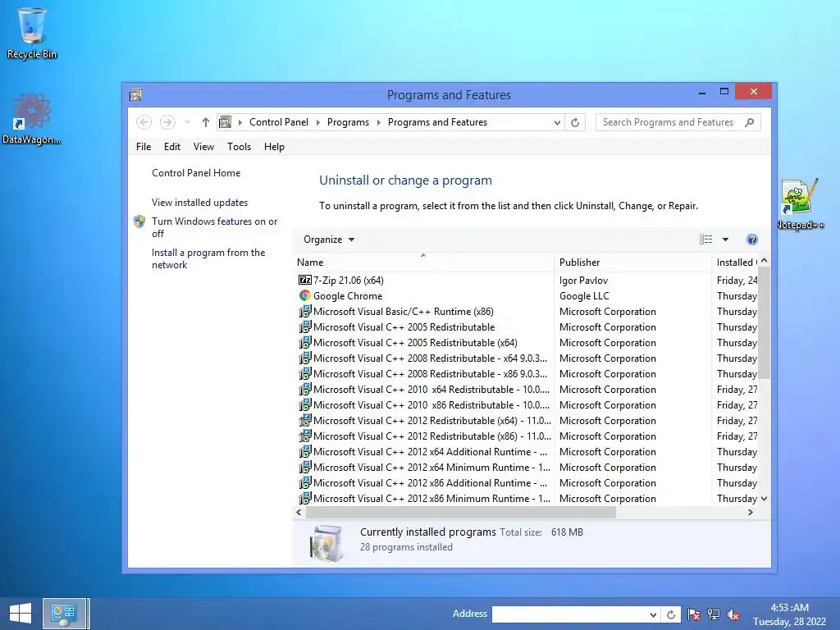Image resolution: width=840 pixels, height=630 pixels.
Task: Open the More view options arrow
Action: 725,240
